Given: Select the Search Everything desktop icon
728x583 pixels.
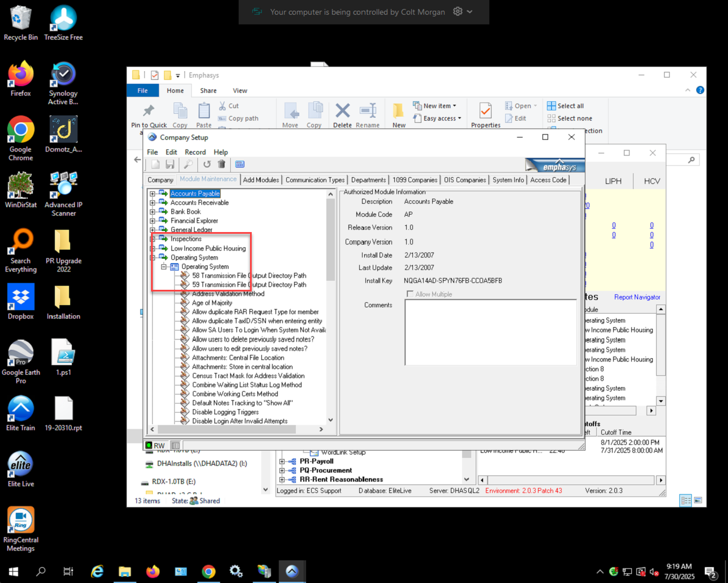Looking at the screenshot, I should (x=21, y=251).
